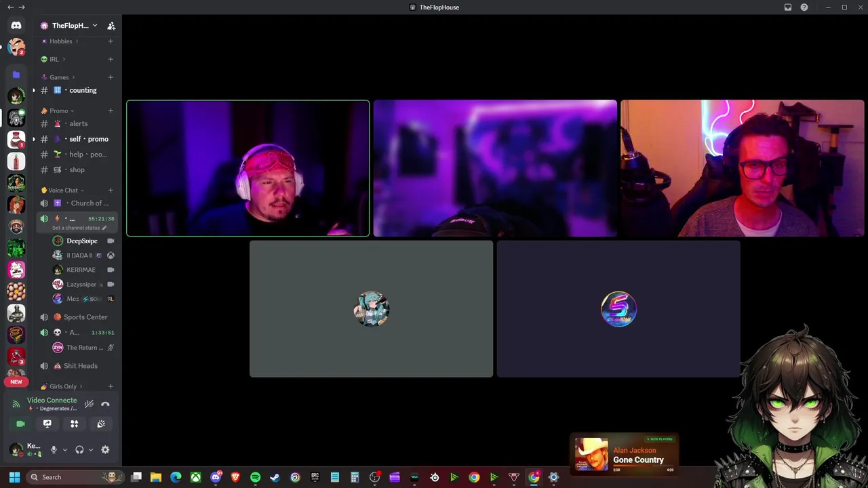Image resolution: width=868 pixels, height=488 pixels.
Task: Collapse the Hobbies category
Action: coord(61,41)
